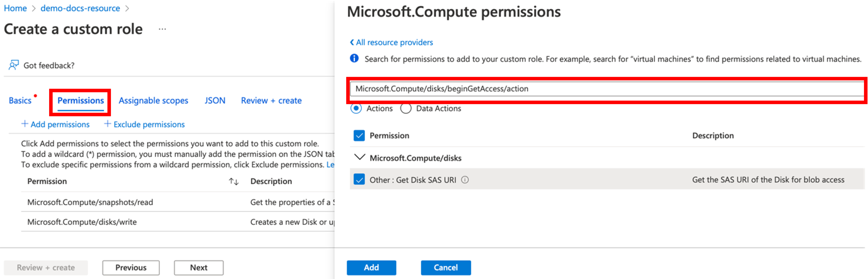Click 'Get the properties of a' description text

click(x=292, y=202)
